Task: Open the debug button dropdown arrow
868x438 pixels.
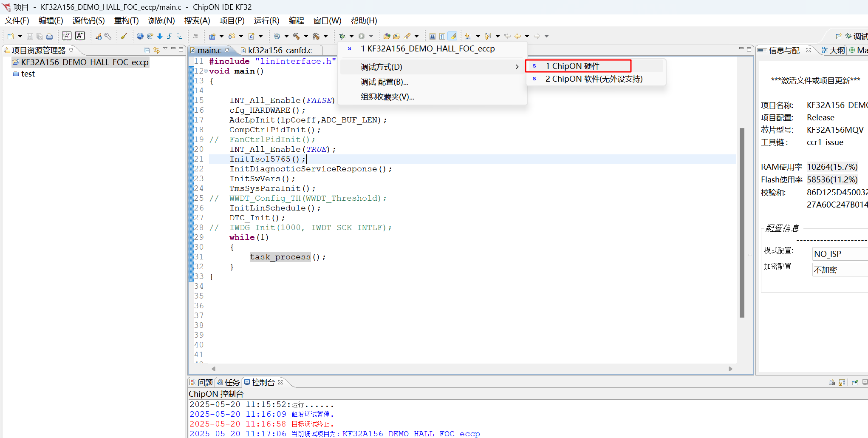Action: 351,36
